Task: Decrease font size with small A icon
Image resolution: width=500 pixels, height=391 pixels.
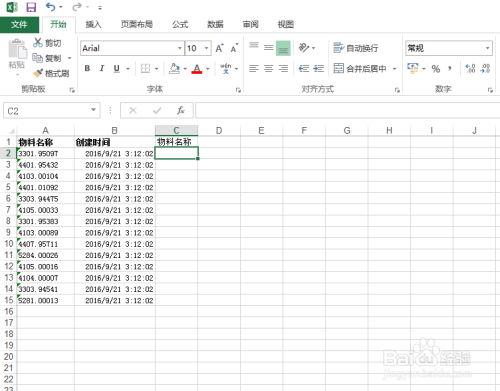Action: (x=234, y=48)
